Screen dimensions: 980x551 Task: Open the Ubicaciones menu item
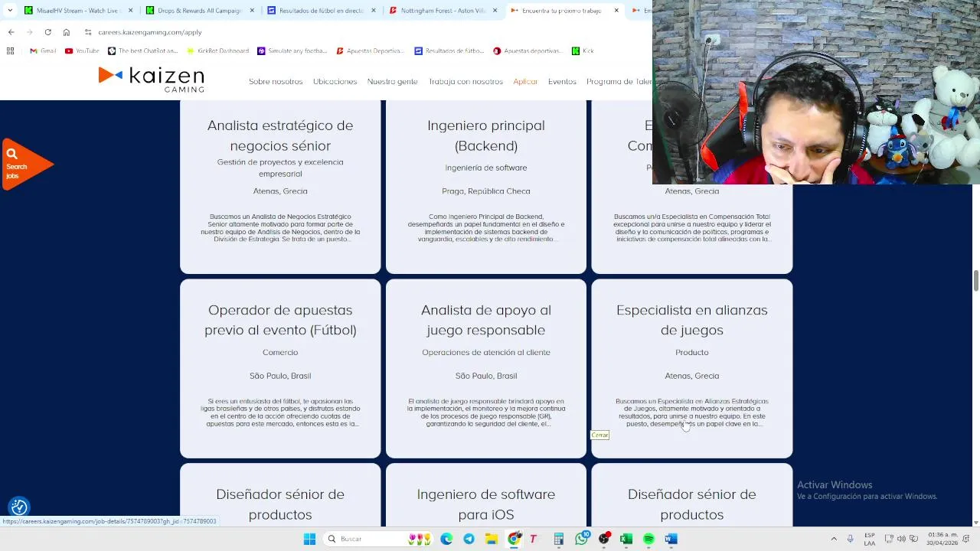click(x=335, y=81)
